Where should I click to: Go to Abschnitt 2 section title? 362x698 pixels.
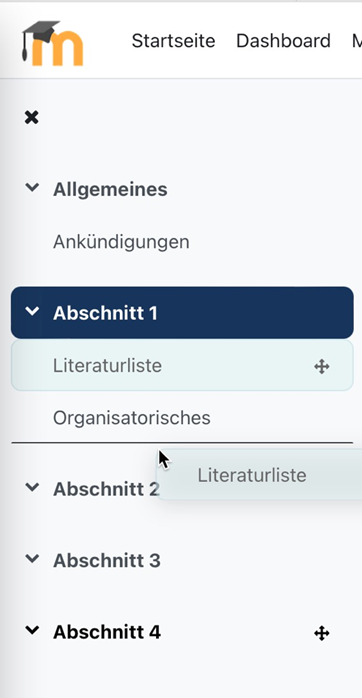click(106, 489)
